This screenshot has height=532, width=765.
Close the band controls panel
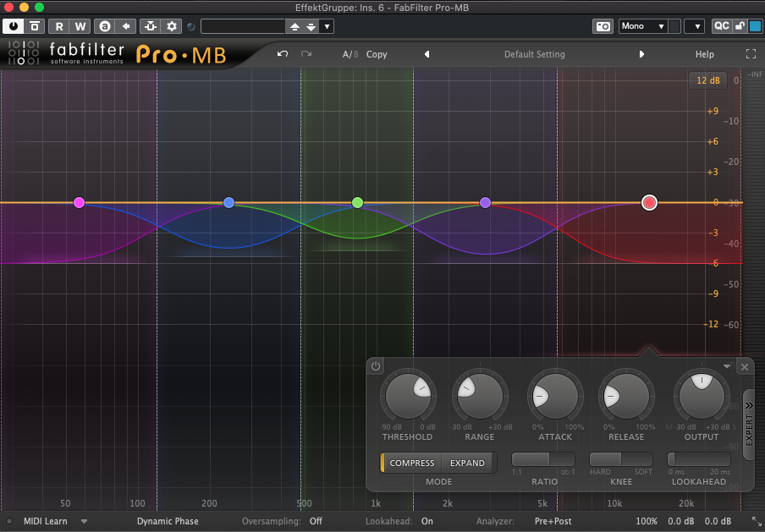(x=745, y=367)
